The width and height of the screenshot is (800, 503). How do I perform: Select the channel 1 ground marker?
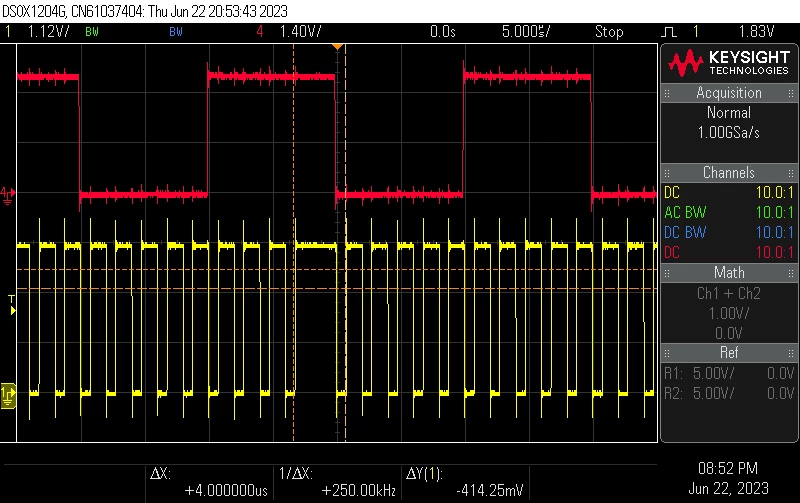click(x=8, y=396)
